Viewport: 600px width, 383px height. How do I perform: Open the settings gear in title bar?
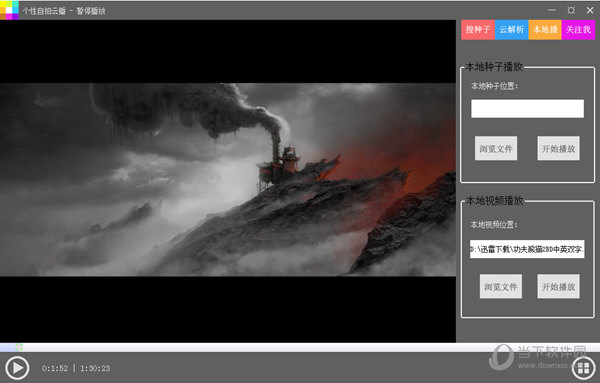pyautogui.click(x=571, y=10)
